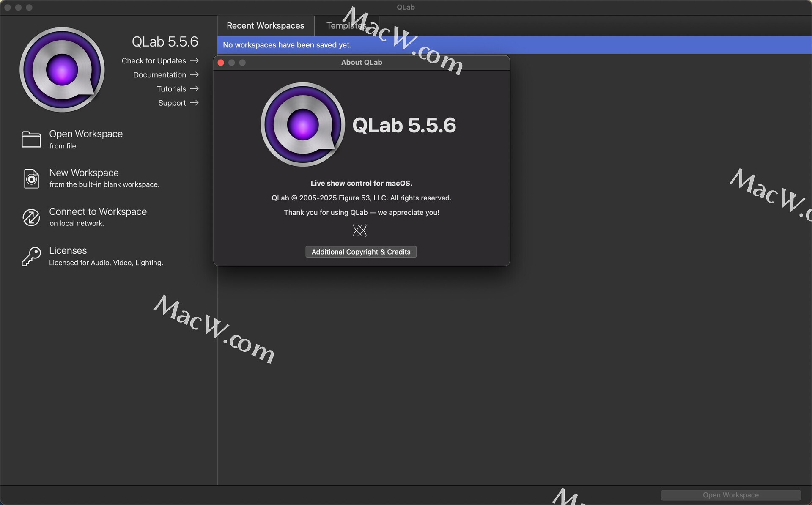The width and height of the screenshot is (812, 505).
Task: Close the About QLab window
Action: tap(221, 63)
